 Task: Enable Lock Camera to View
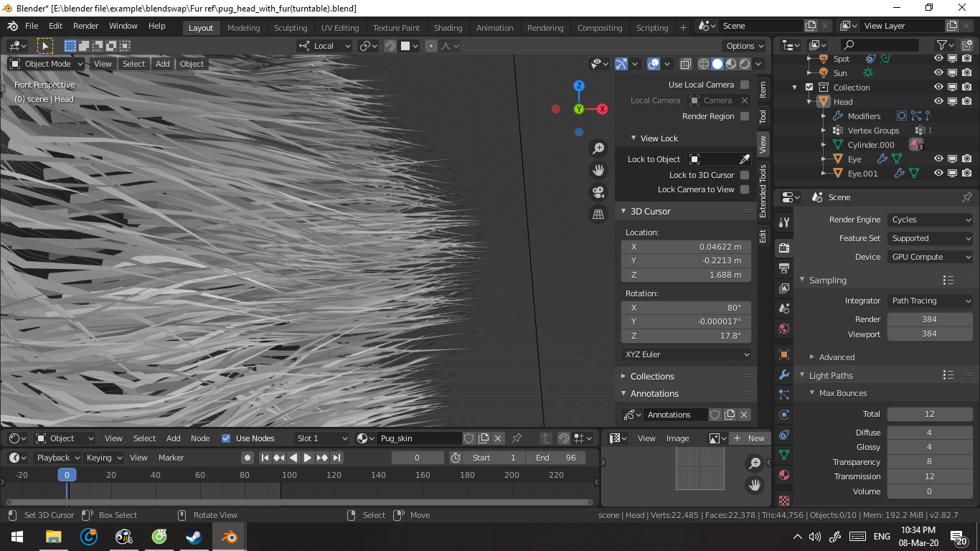tap(746, 189)
